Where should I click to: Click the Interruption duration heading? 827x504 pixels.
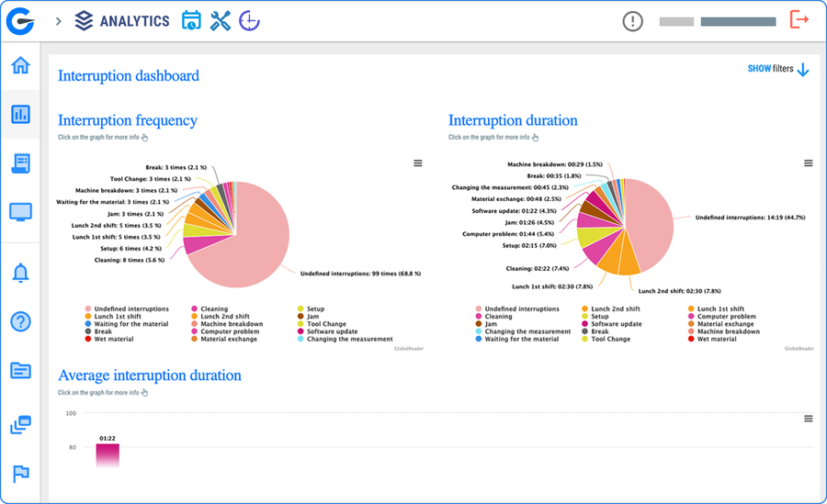coord(513,120)
